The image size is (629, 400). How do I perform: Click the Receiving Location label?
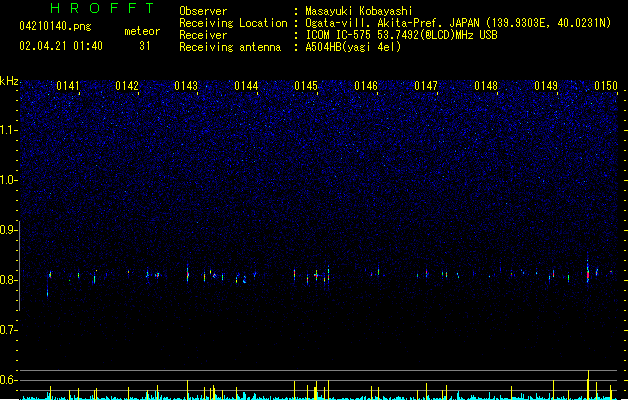coord(233,23)
